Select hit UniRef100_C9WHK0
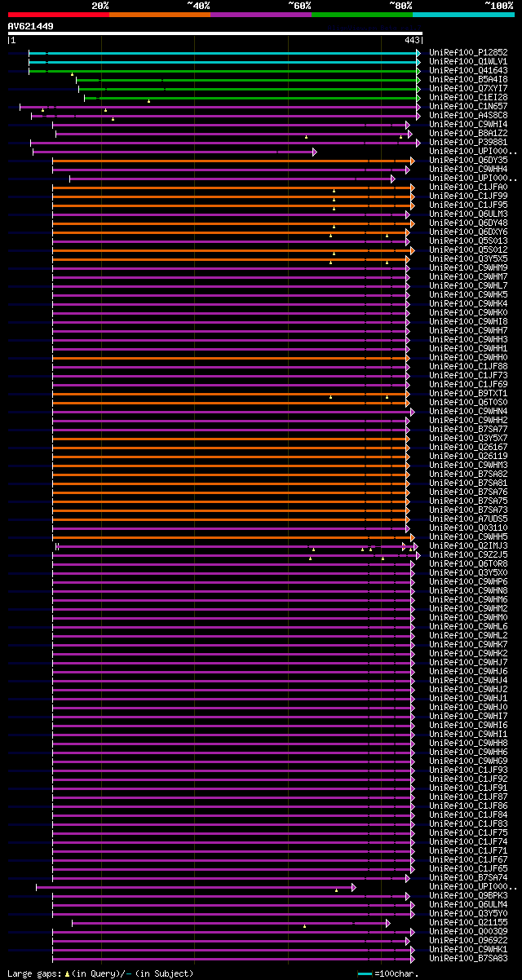The height and width of the screenshot is (980, 522). [469, 312]
